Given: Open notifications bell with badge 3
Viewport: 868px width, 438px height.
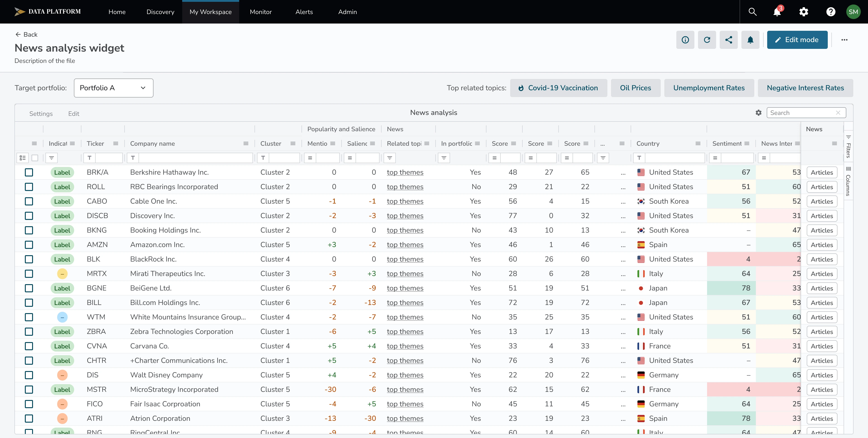Looking at the screenshot, I should click(x=777, y=12).
